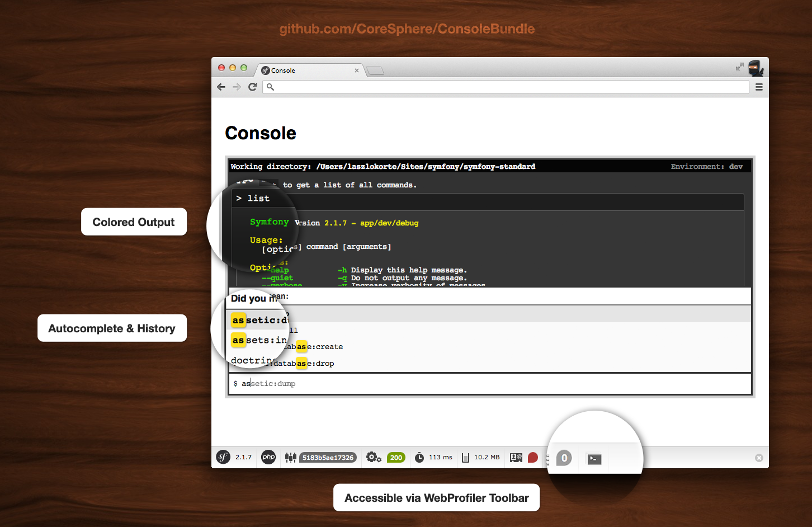Open the browser hamburger menu
The image size is (812, 527).
pyautogui.click(x=759, y=87)
